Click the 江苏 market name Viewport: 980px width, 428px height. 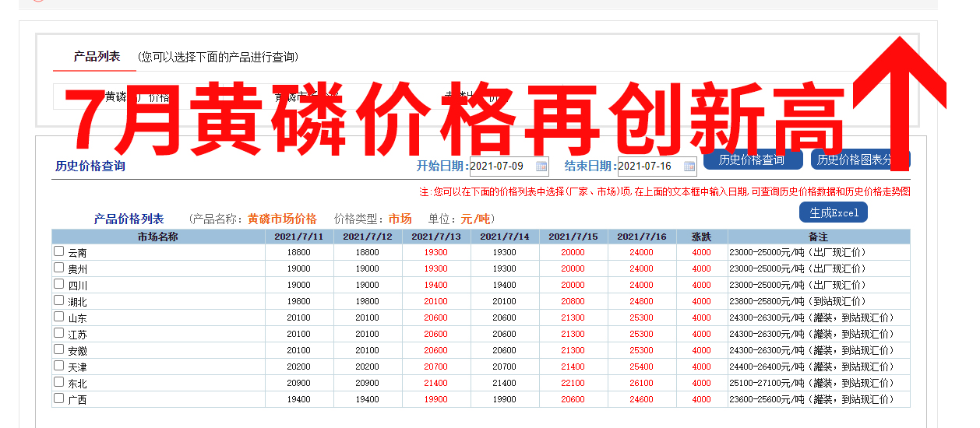[x=77, y=335]
